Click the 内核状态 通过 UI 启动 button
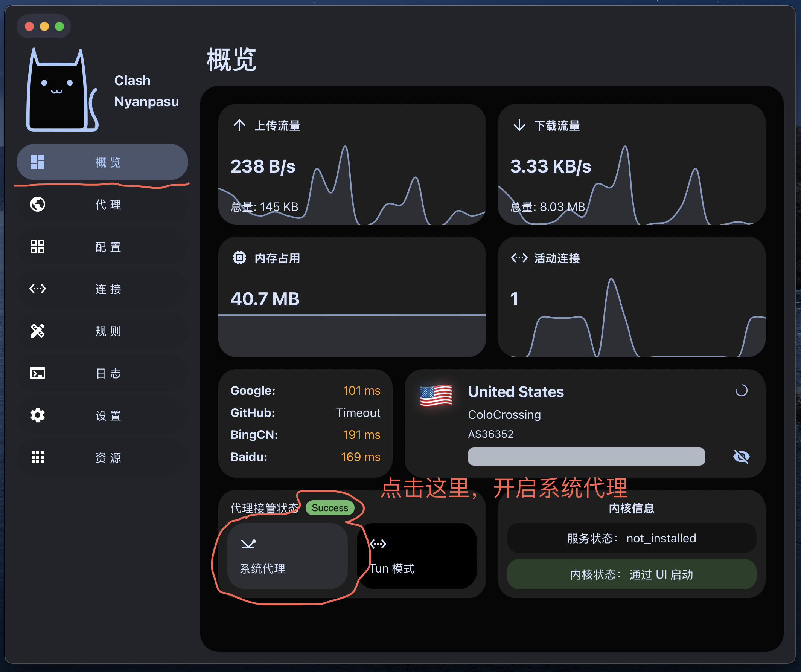Image resolution: width=801 pixels, height=672 pixels. click(631, 574)
